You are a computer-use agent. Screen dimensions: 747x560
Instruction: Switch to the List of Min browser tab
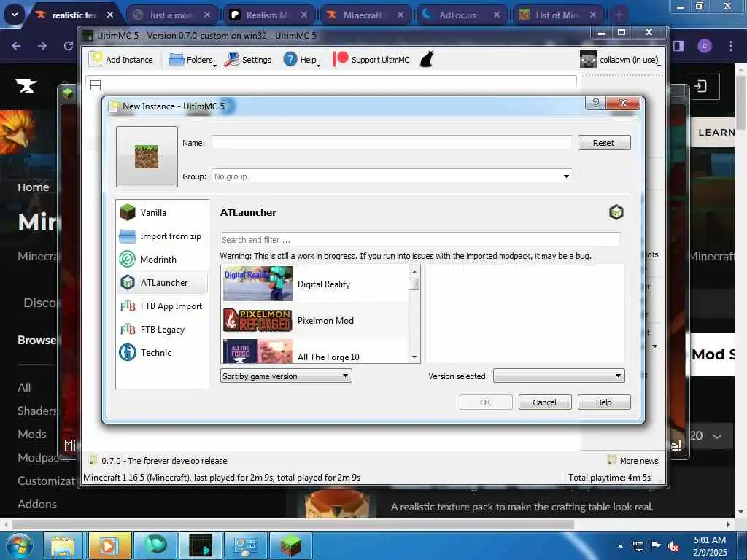point(558,15)
